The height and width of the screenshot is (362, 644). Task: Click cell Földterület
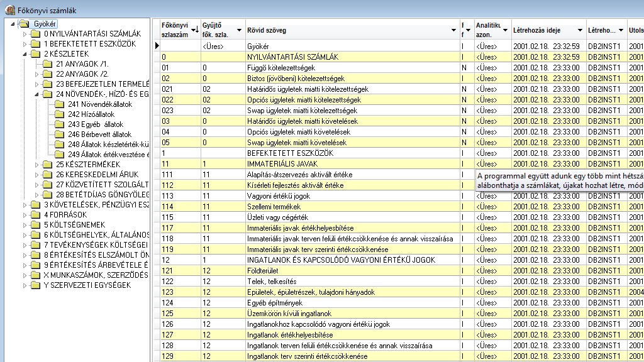coord(352,270)
